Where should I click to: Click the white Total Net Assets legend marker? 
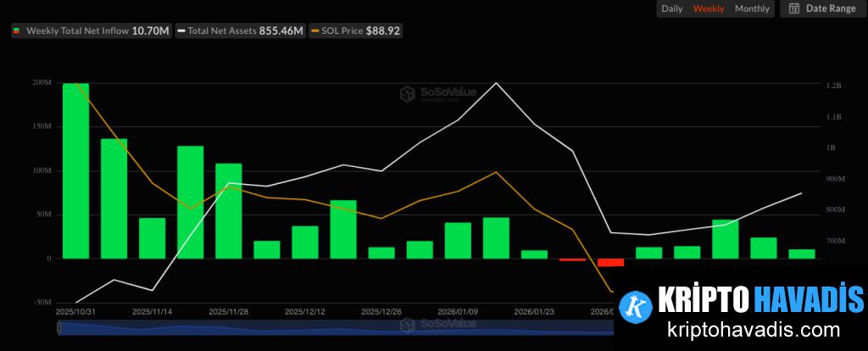coord(181,31)
